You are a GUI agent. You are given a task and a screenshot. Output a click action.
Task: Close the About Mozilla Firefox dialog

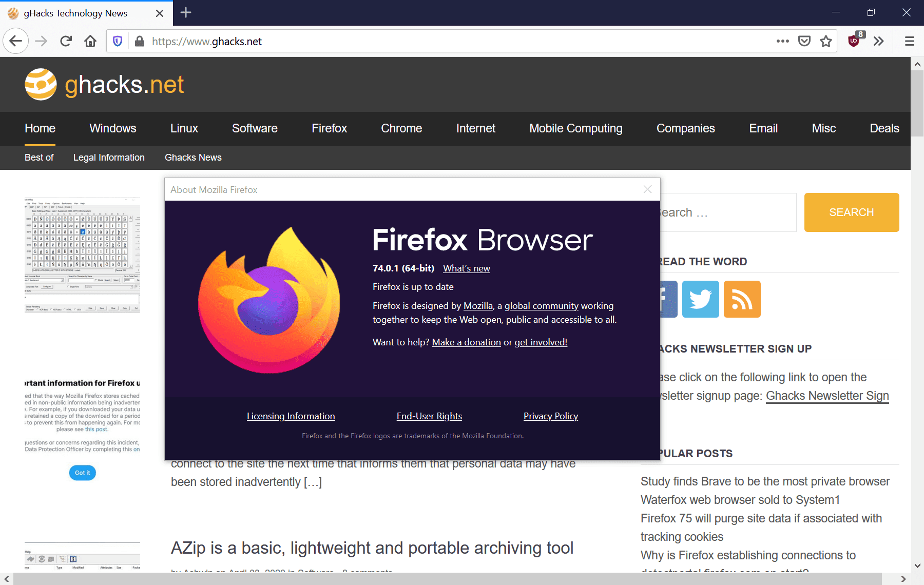[x=647, y=189]
